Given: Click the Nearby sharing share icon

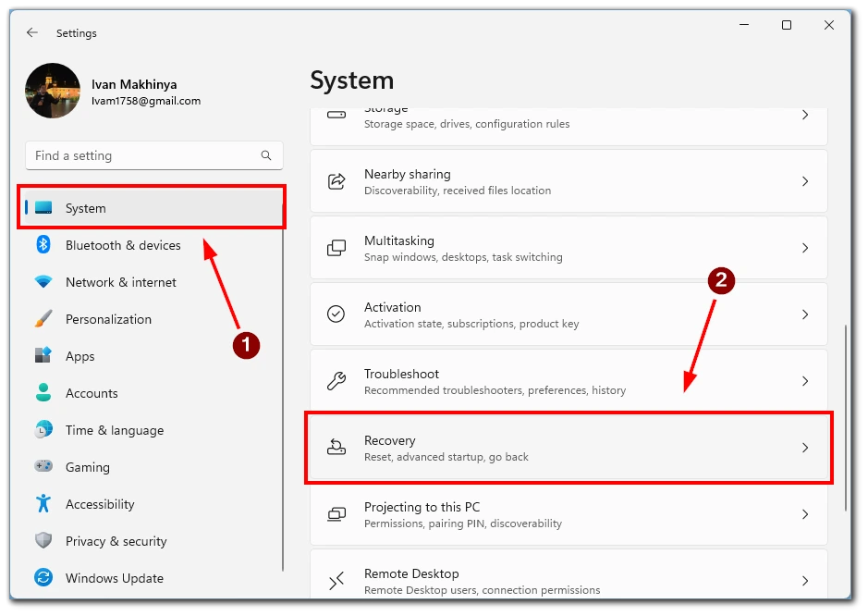Looking at the screenshot, I should click(x=336, y=181).
